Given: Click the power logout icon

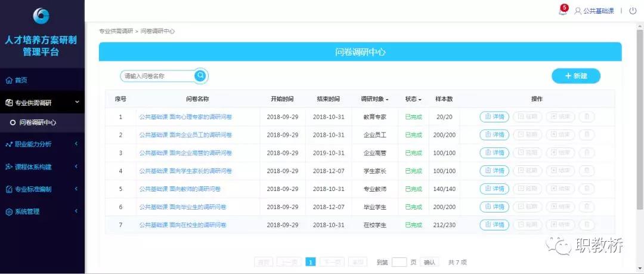Looking at the screenshot, I should [x=631, y=11].
